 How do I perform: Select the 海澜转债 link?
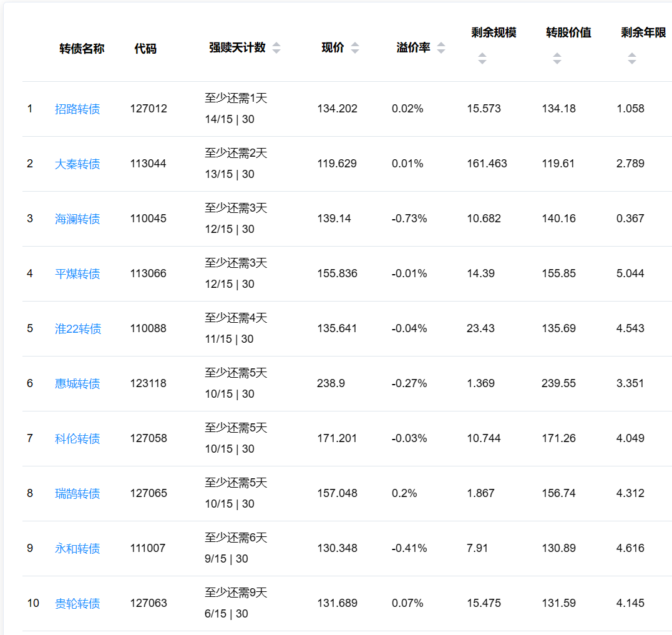77,219
